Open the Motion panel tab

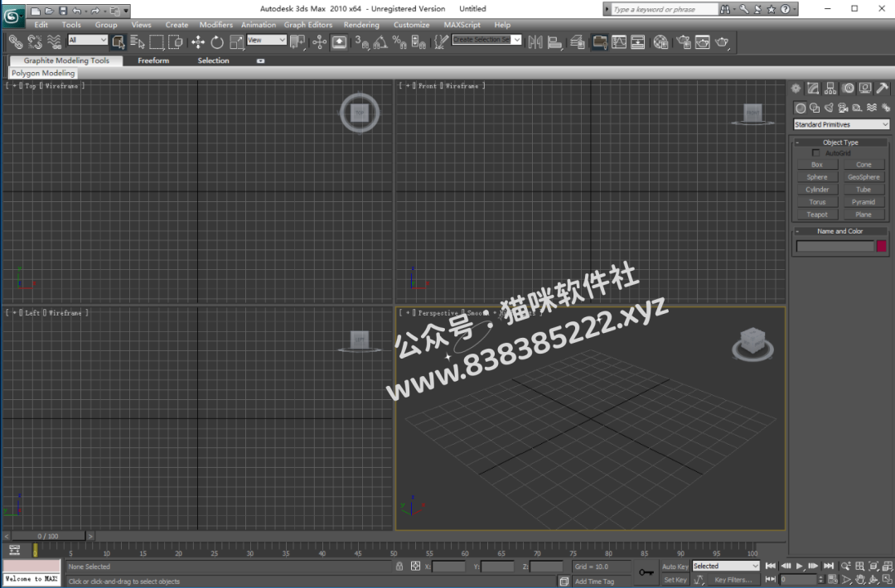849,89
